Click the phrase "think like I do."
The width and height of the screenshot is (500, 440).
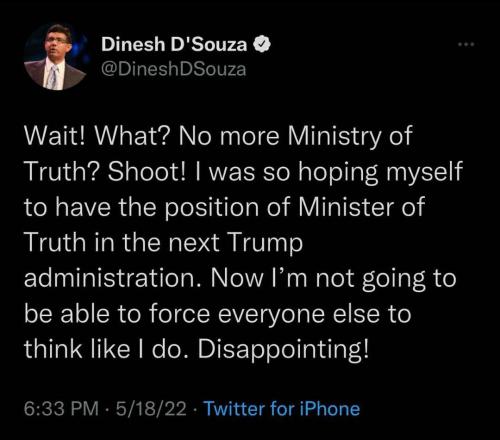click(x=107, y=349)
